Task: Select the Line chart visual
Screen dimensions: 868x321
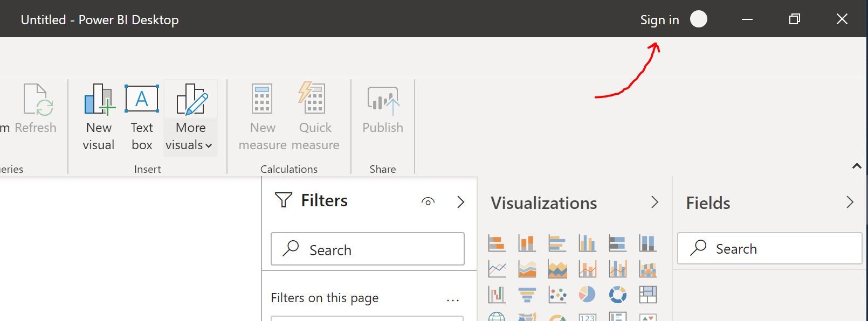Action: 497,269
